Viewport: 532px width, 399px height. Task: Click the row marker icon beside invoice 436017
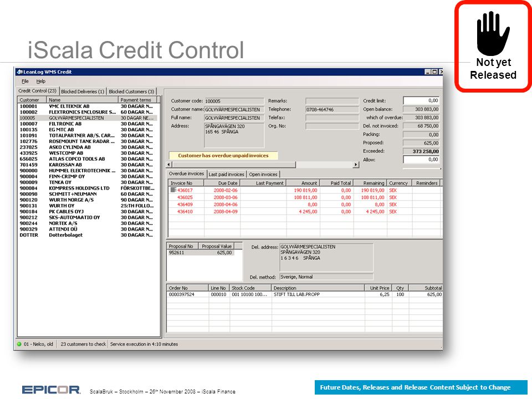173,190
